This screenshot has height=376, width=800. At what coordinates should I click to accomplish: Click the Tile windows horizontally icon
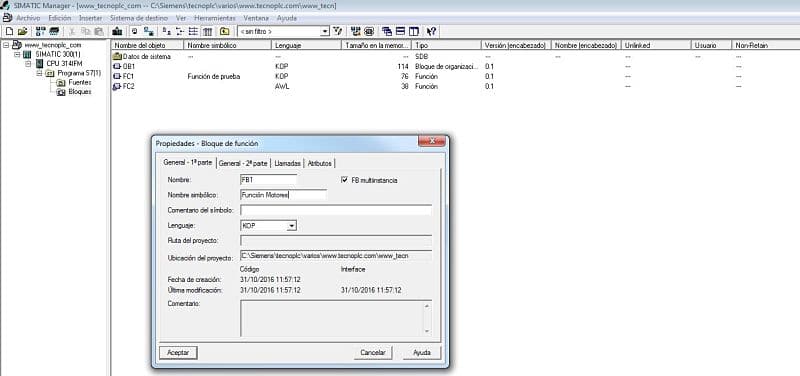pyautogui.click(x=400, y=31)
